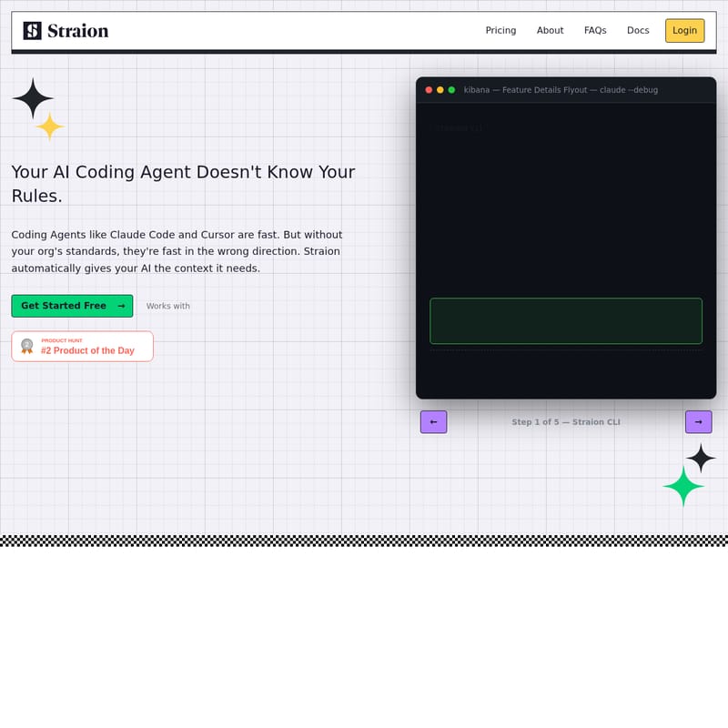Go to the About page
The width and height of the screenshot is (728, 728).
[550, 31]
